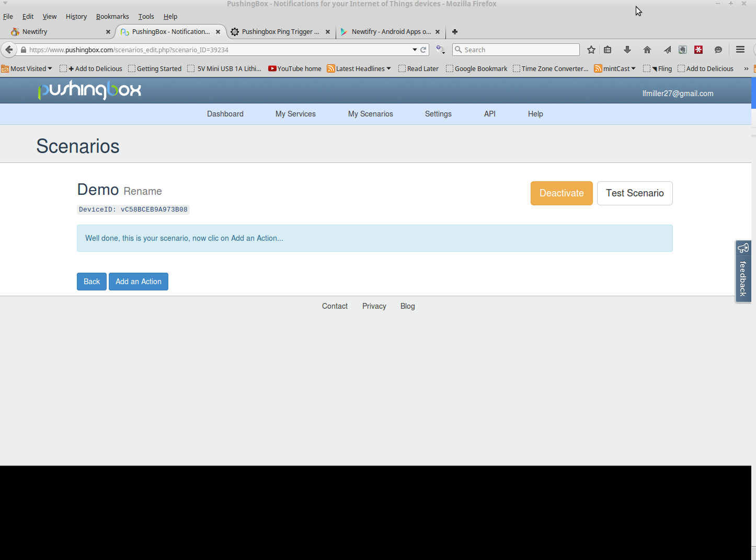
Task: Go to the Firefox home page icon
Action: point(647,50)
